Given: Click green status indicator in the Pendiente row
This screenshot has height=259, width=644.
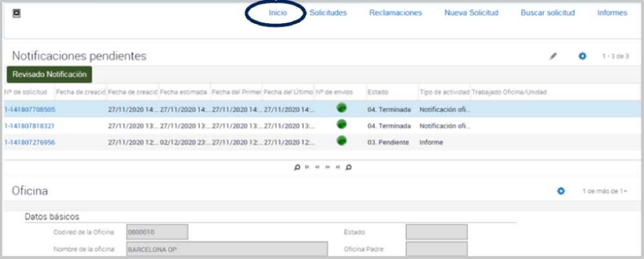Looking at the screenshot, I should 341,141.
